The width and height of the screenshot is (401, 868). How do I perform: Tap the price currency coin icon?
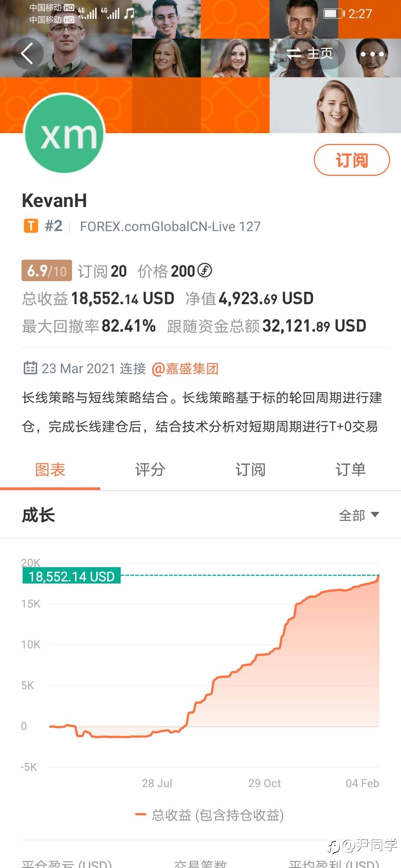coord(205,270)
